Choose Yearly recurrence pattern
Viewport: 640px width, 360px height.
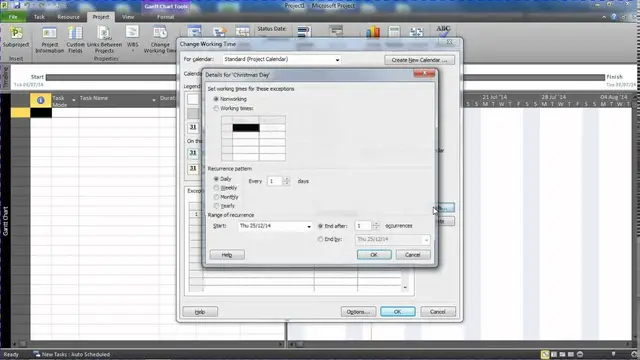click(216, 206)
